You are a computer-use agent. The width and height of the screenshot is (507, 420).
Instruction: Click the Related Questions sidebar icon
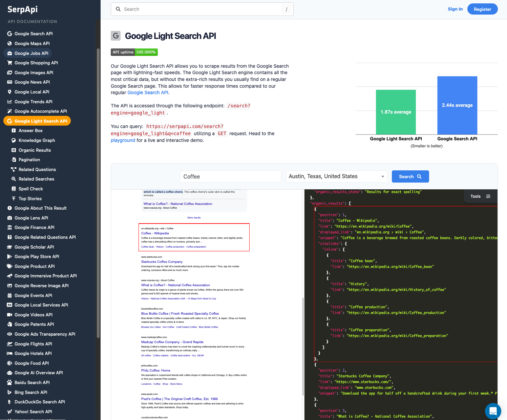pos(14,169)
